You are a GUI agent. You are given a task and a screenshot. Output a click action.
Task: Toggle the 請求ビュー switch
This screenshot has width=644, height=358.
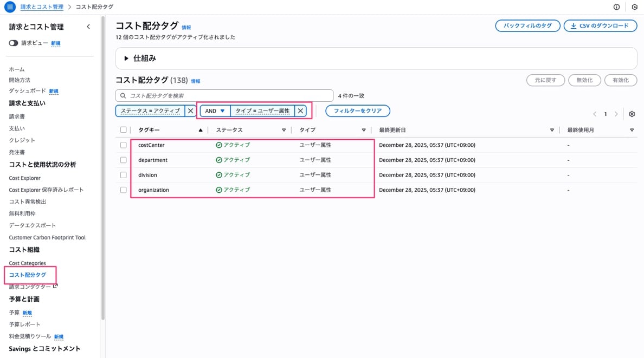(x=14, y=43)
